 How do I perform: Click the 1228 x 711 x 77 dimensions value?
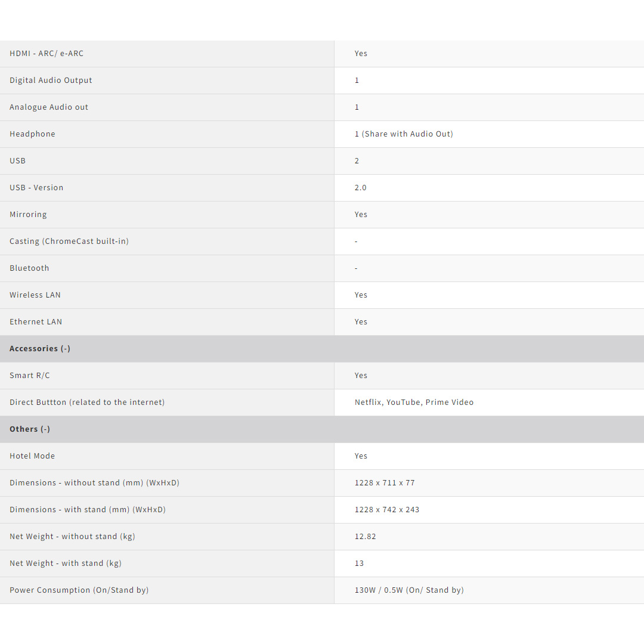[x=385, y=482]
